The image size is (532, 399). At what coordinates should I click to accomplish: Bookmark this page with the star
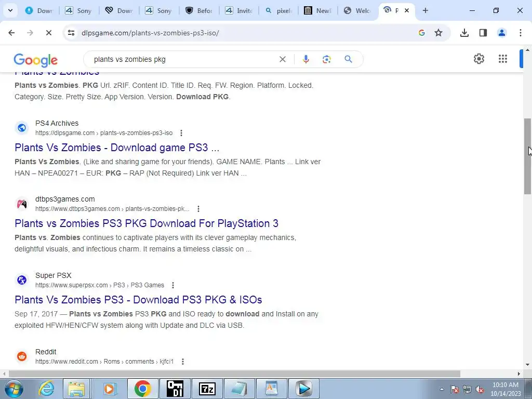click(438, 33)
